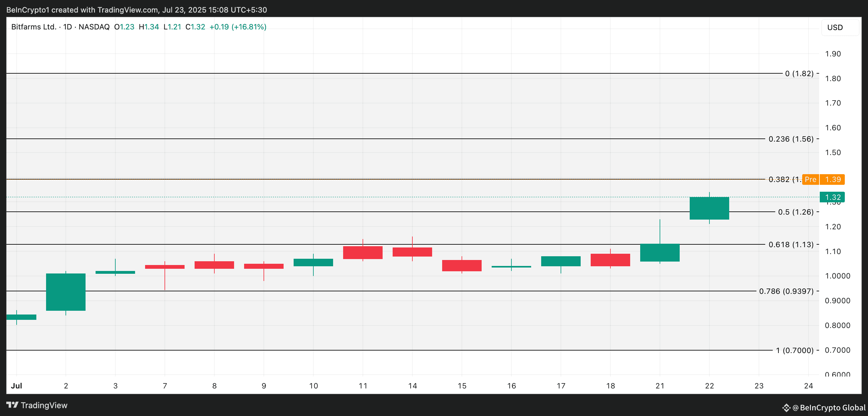Click the H1.34 high value in header
This screenshot has width=868, height=416.
(x=149, y=27)
